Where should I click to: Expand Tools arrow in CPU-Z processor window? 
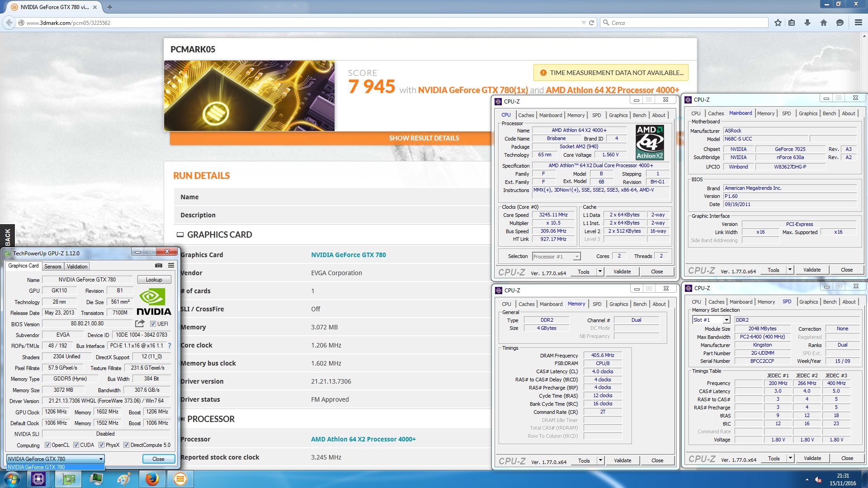click(x=600, y=272)
